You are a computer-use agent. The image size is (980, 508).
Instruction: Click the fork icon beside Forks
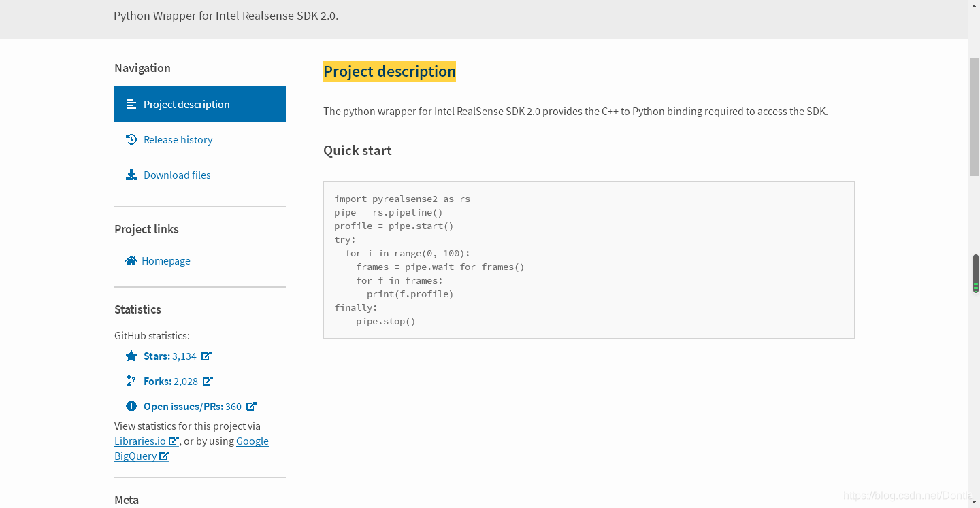(x=131, y=381)
